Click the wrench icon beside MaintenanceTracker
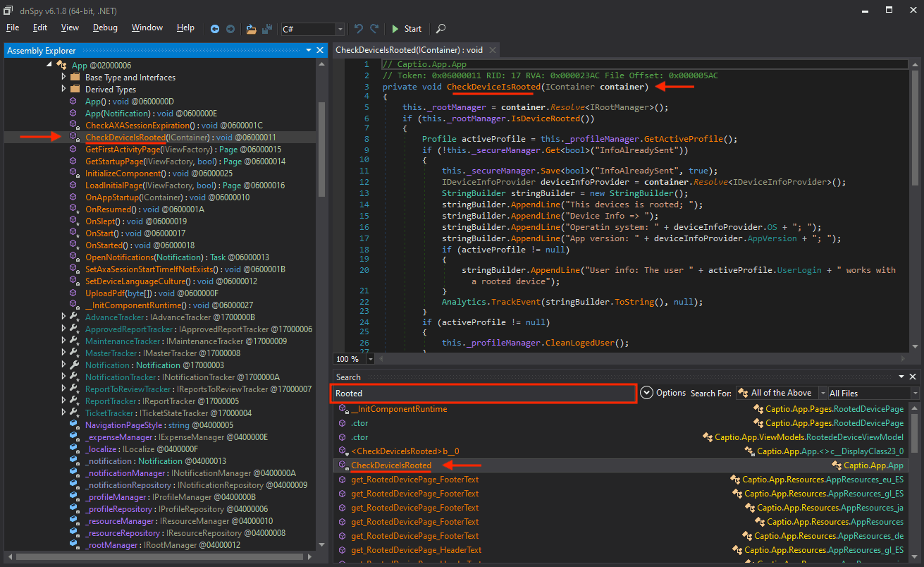The height and width of the screenshot is (567, 924). click(75, 341)
